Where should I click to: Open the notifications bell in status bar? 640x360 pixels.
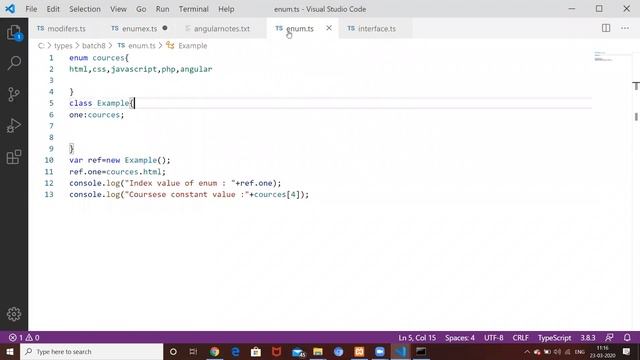(627, 338)
